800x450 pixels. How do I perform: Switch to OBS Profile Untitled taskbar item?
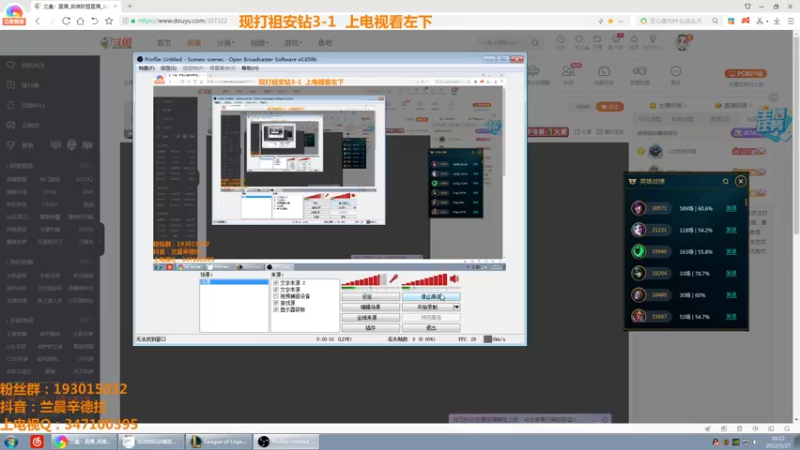pyautogui.click(x=287, y=441)
